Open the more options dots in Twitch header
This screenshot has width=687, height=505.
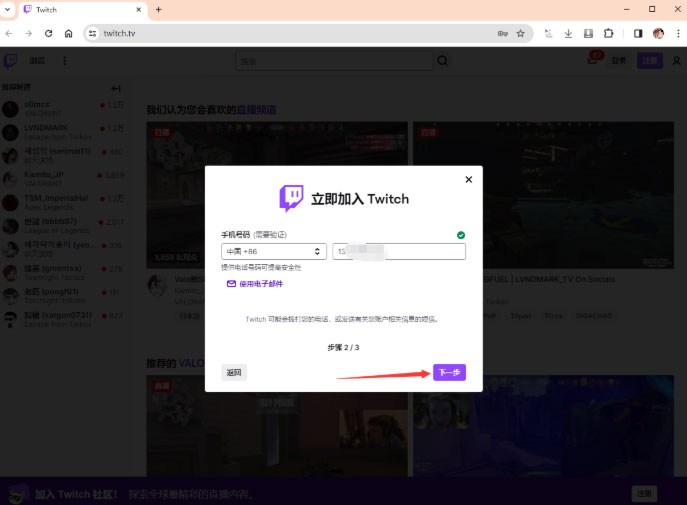[65, 61]
